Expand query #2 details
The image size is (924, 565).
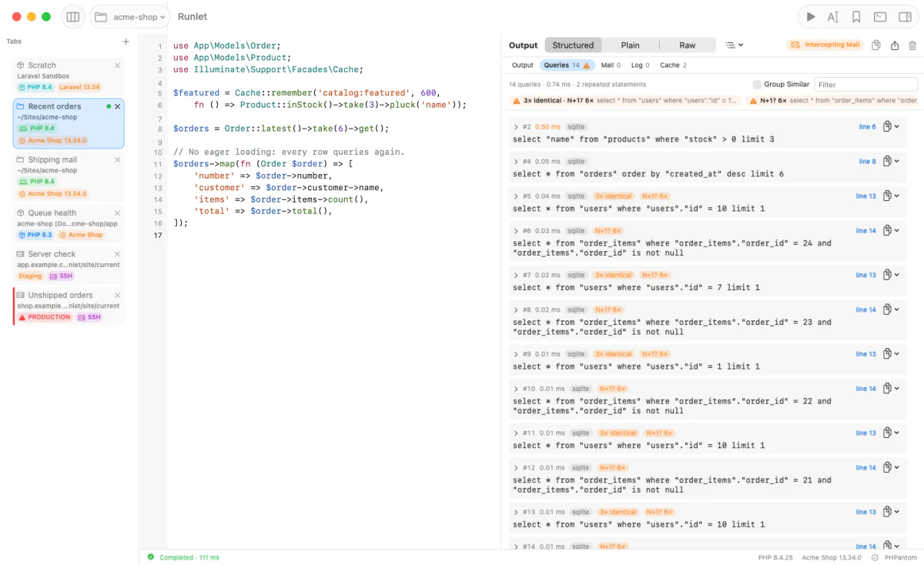(x=516, y=127)
